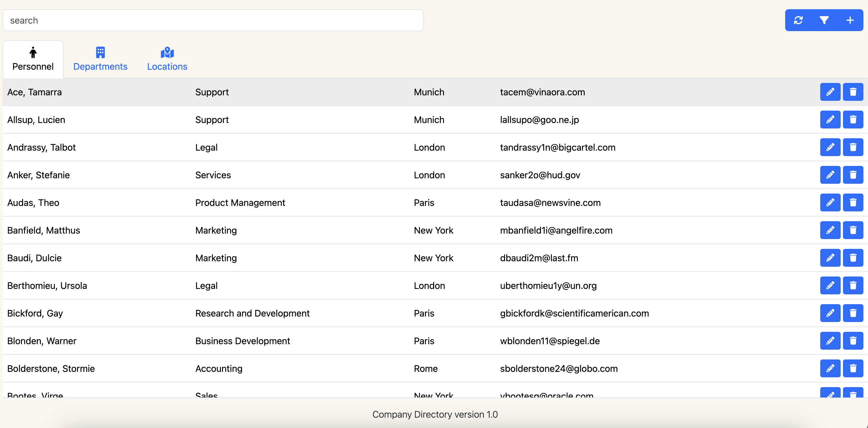Open the Locations tab

point(167,59)
